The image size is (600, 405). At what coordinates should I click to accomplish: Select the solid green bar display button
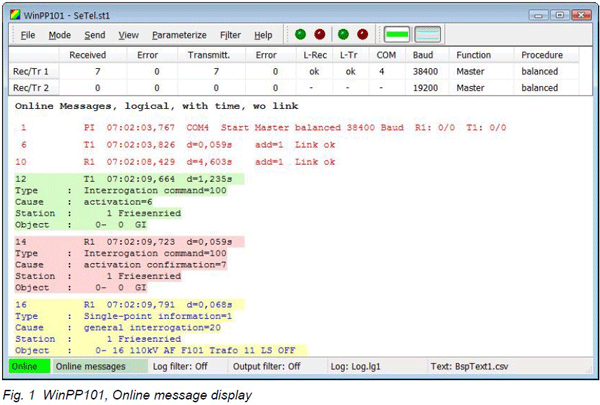(397, 34)
